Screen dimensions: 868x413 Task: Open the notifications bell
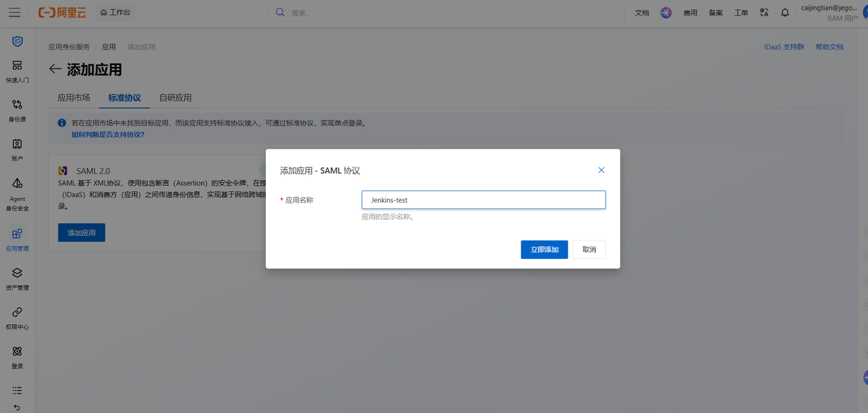785,12
